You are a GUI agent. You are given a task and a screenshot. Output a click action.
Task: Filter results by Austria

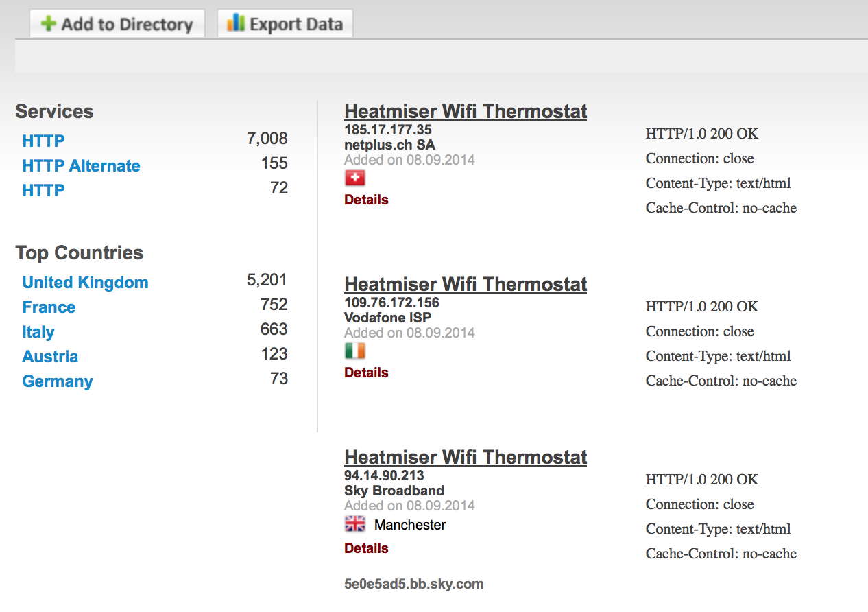50,356
